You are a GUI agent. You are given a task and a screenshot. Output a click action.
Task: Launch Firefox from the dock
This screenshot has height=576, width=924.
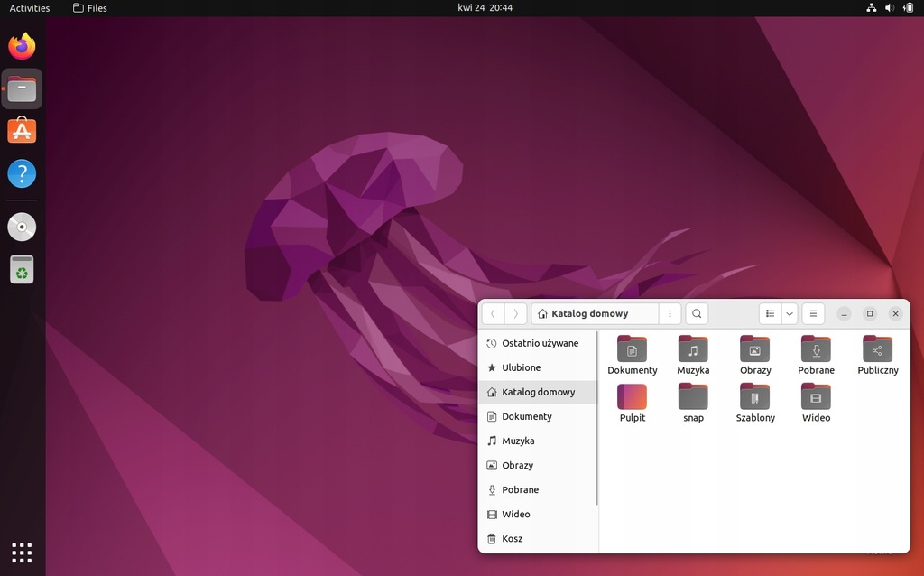pos(22,46)
